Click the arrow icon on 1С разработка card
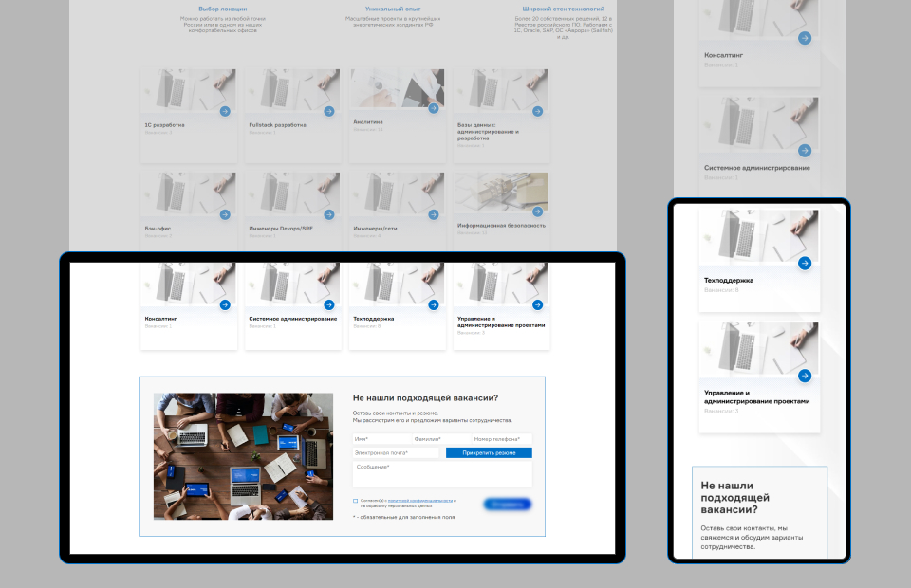 click(x=225, y=111)
